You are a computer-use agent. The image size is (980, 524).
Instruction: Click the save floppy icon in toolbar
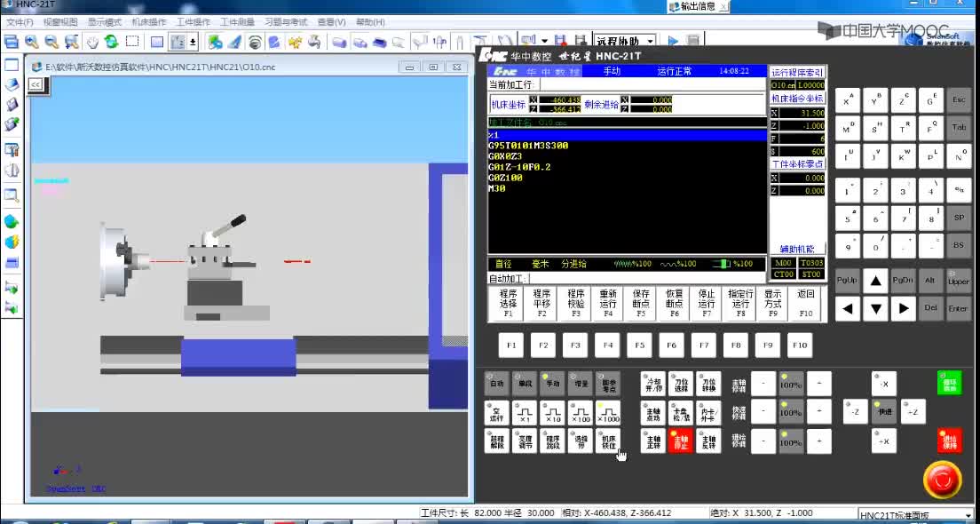pos(561,42)
